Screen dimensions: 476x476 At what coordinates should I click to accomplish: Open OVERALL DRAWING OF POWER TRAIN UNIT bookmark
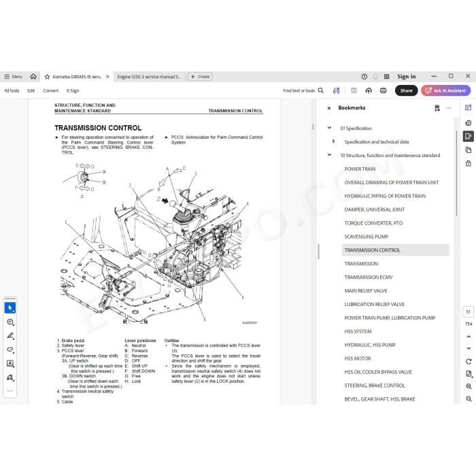(x=391, y=182)
